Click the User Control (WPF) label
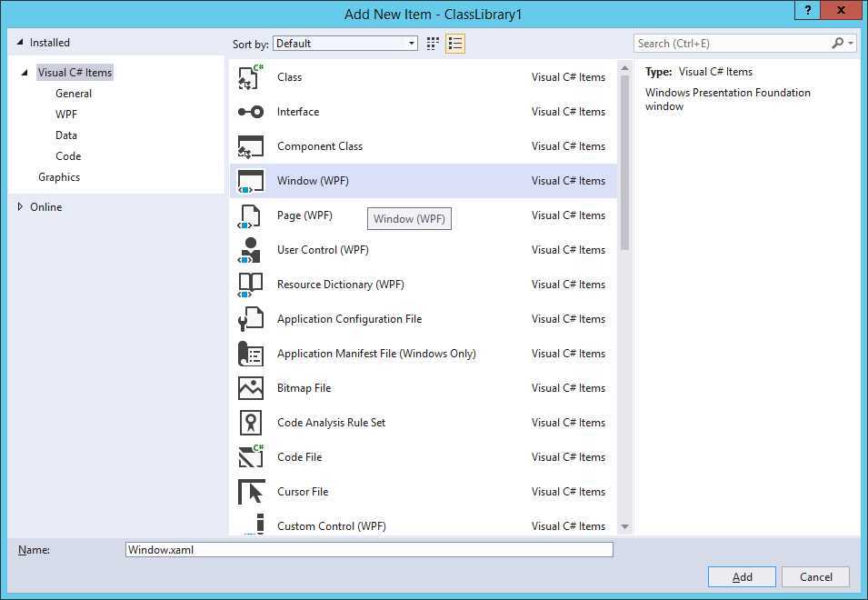Screen dimensions: 868x600 point(323,250)
